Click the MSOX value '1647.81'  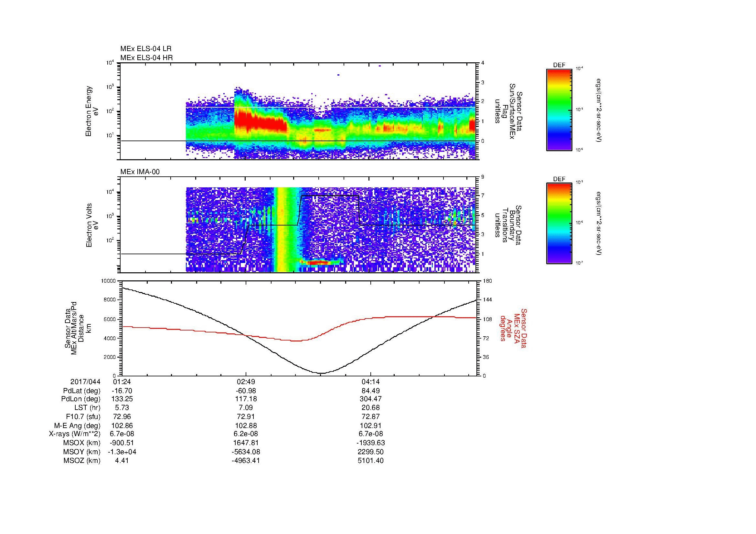point(246,443)
